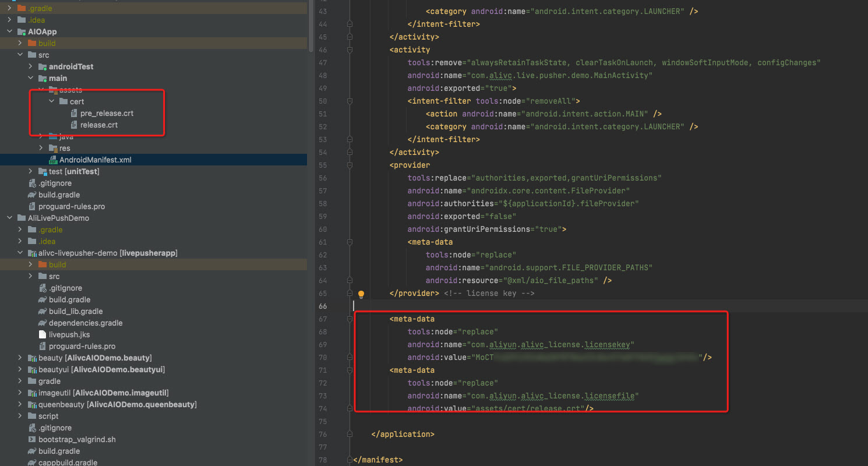Image resolution: width=868 pixels, height=466 pixels.
Task: Click the alivc-livepusher-demo module icon
Action: point(32,253)
